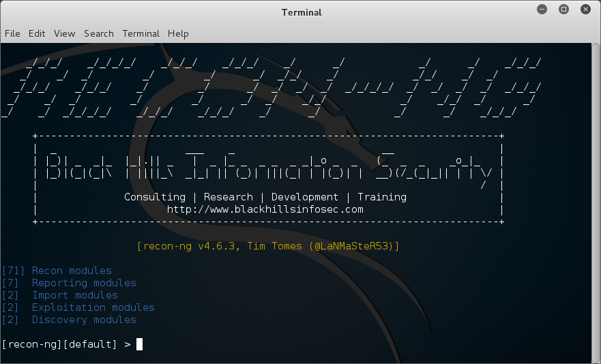Click the 'Development' text in banner
Screen dimensions: 601x364
tap(305, 197)
